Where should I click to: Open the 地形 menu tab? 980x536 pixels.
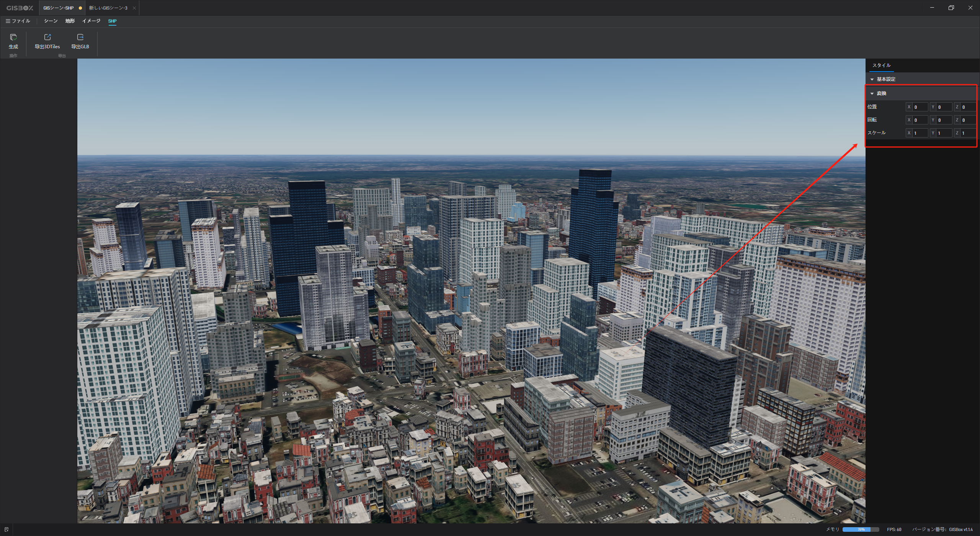70,21
